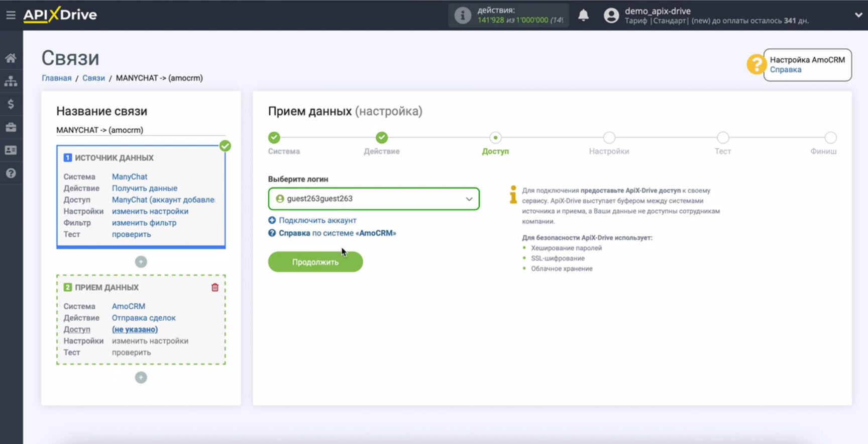868x444 pixels.
Task: Open the briefcase sidebar icon
Action: tap(11, 127)
